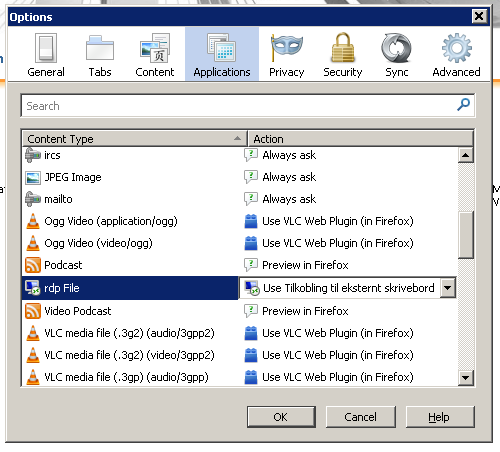Select the Podcast feed content type

coord(130,265)
